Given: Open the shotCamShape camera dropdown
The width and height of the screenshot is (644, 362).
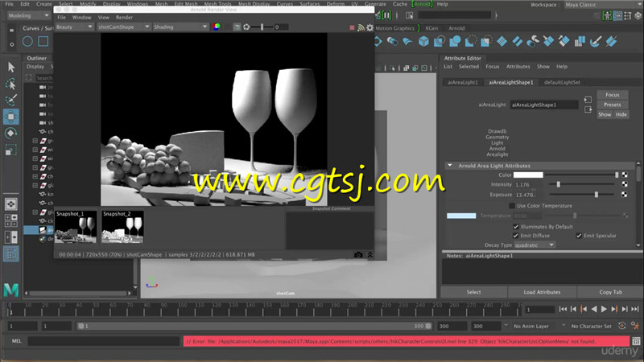Looking at the screenshot, I should pos(124,27).
